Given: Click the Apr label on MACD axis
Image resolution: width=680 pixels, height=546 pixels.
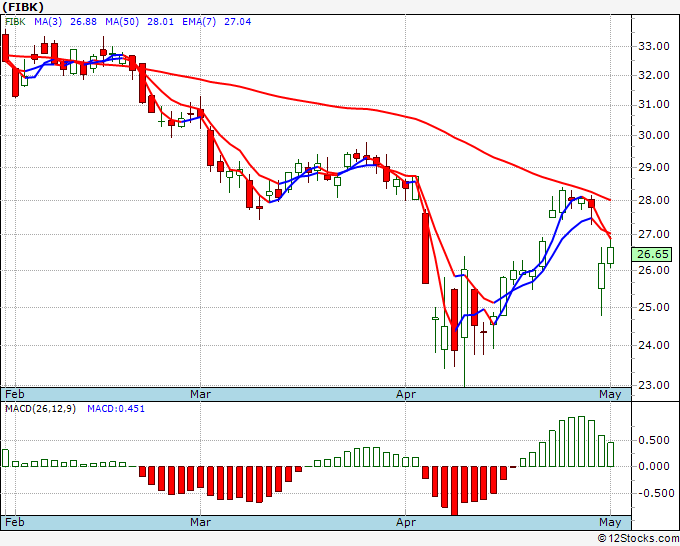Looking at the screenshot, I should (406, 522).
